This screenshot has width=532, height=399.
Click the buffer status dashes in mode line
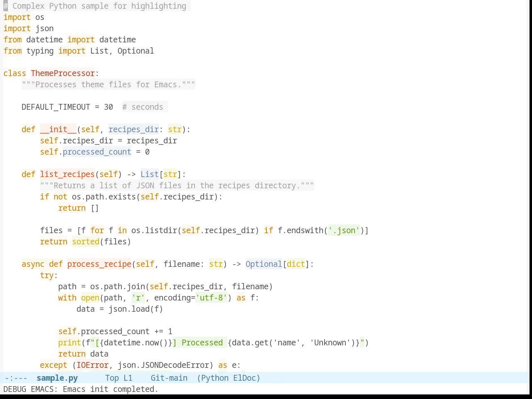click(x=16, y=378)
